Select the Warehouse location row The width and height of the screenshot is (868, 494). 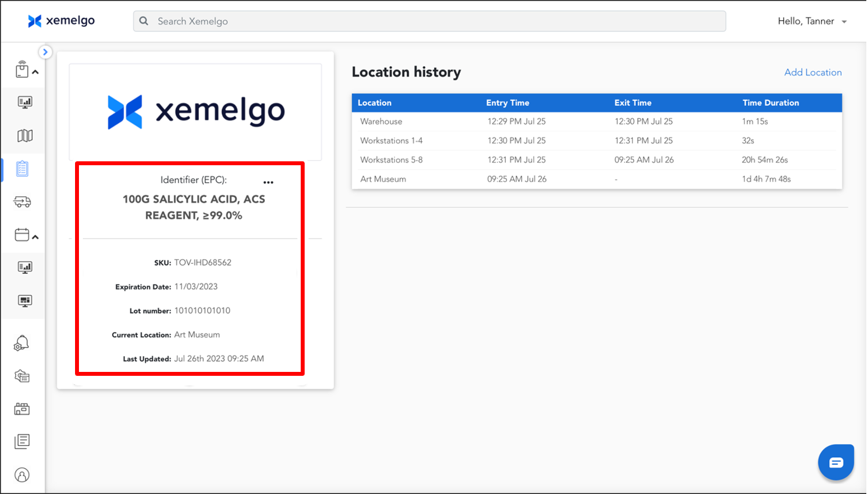[x=597, y=122]
